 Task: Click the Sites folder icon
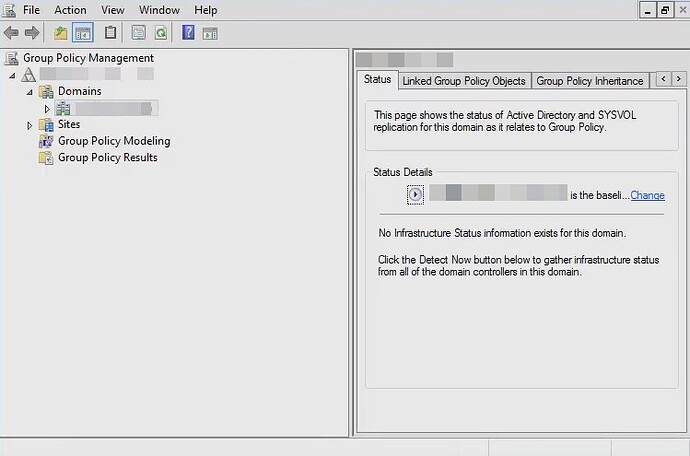46,125
